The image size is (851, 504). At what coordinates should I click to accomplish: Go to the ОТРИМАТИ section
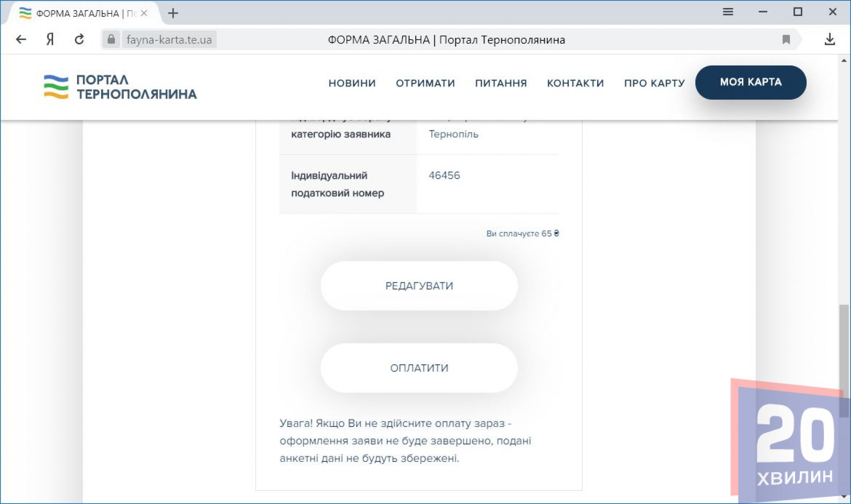425,83
